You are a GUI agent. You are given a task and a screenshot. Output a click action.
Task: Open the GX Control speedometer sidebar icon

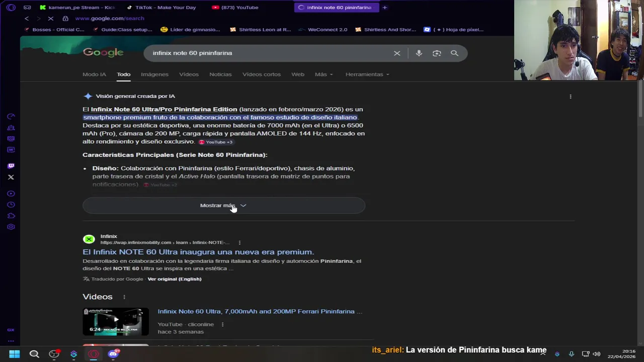[11, 117]
